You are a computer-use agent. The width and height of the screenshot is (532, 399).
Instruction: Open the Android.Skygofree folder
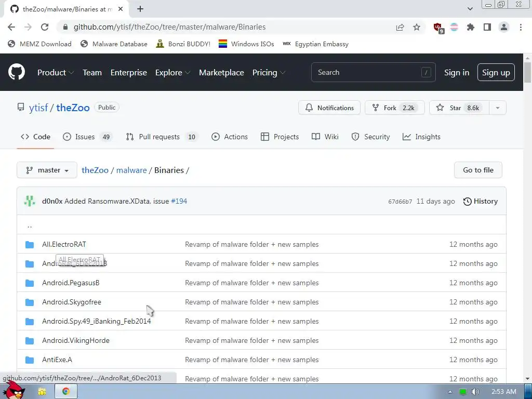[x=72, y=302]
